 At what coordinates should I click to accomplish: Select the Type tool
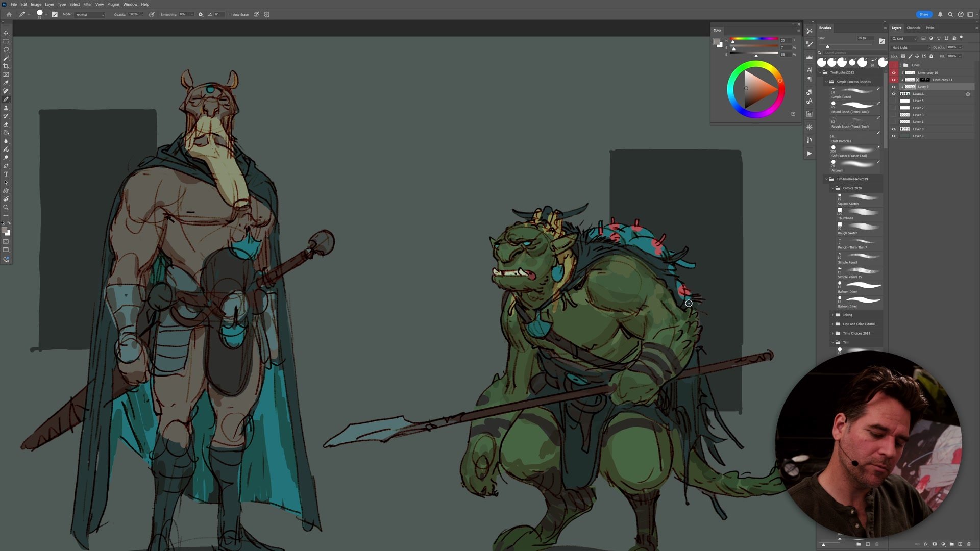pos(6,174)
